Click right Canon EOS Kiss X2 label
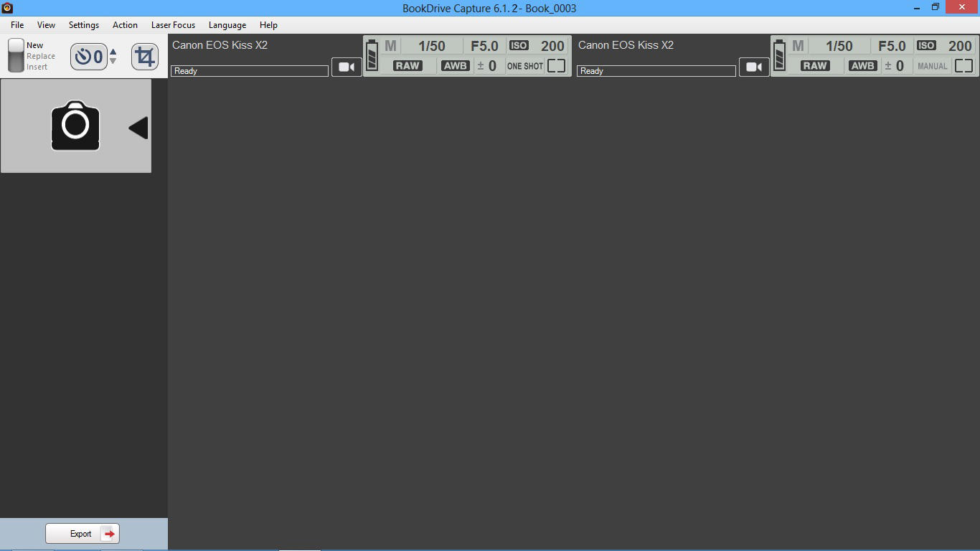The image size is (980, 551). pos(626,45)
